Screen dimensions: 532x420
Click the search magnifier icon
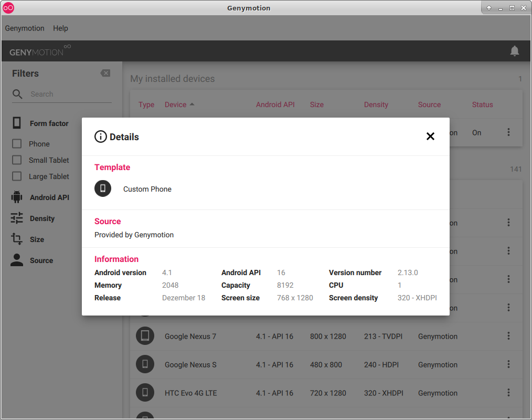pos(17,94)
